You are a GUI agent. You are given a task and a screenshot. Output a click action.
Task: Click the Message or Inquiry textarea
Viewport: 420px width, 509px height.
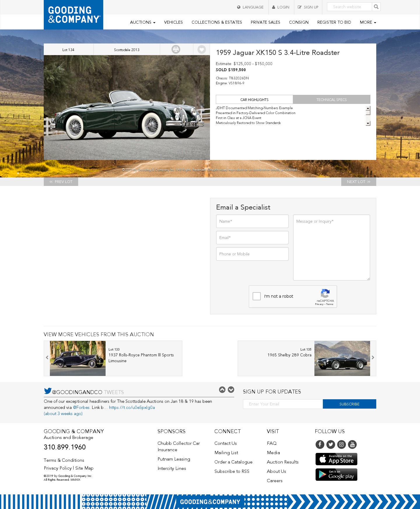[332, 247]
